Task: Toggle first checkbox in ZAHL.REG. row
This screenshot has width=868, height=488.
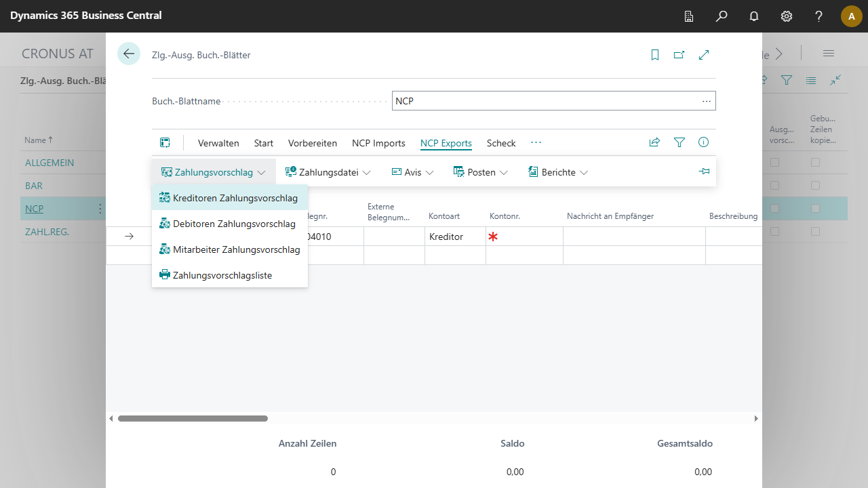Action: point(774,232)
